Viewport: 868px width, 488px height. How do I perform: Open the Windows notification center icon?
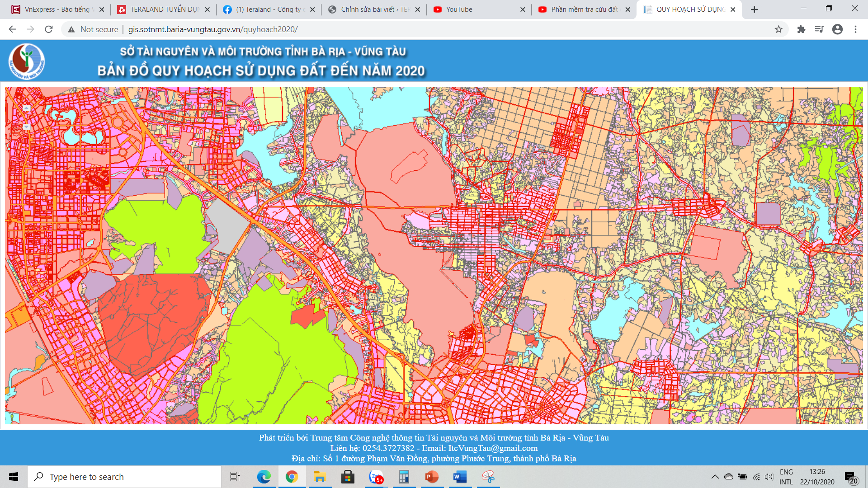click(x=850, y=478)
